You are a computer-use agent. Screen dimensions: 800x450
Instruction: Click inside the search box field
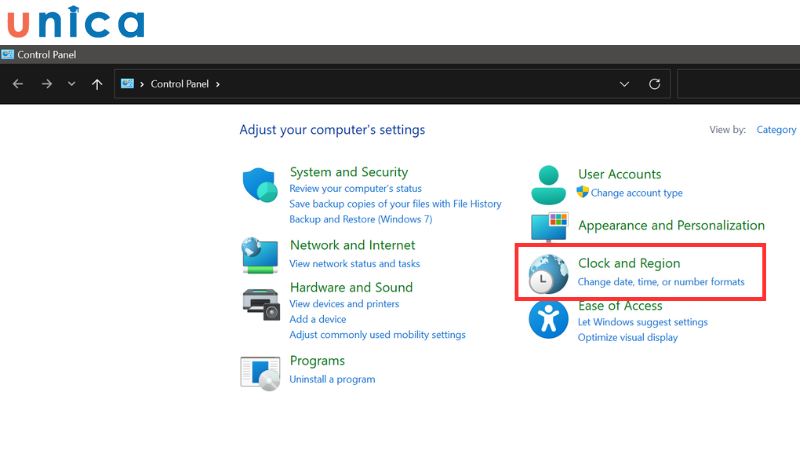[x=738, y=84]
